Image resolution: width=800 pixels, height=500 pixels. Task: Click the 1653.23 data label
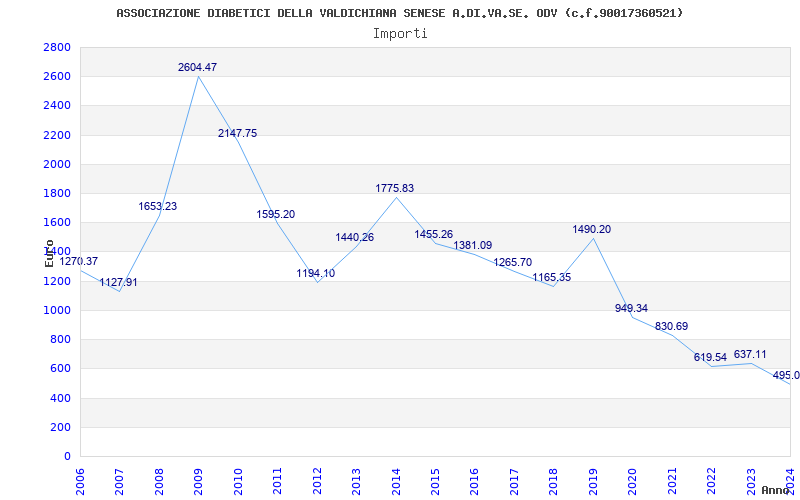[x=158, y=207]
